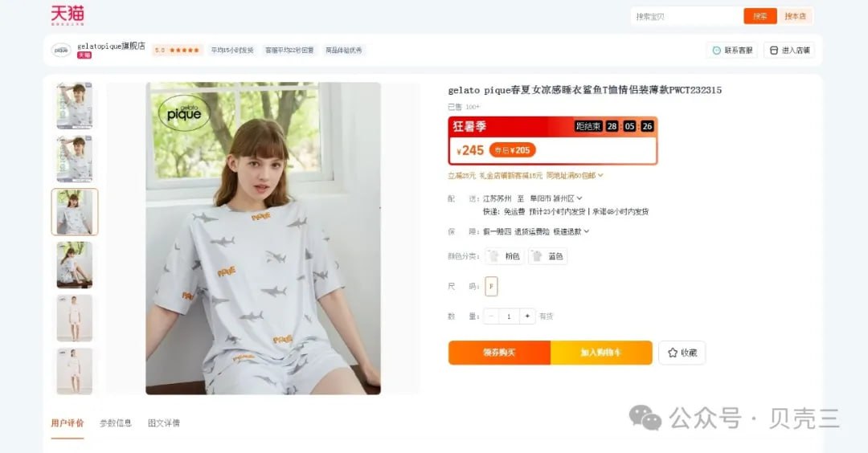The image size is (868, 453).
Task: Click the contact customer service headset icon
Action: pos(716,51)
